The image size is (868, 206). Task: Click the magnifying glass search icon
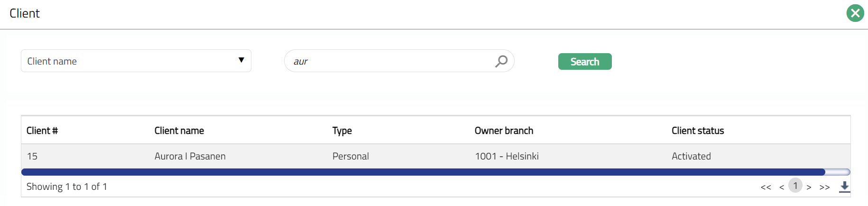coord(501,61)
